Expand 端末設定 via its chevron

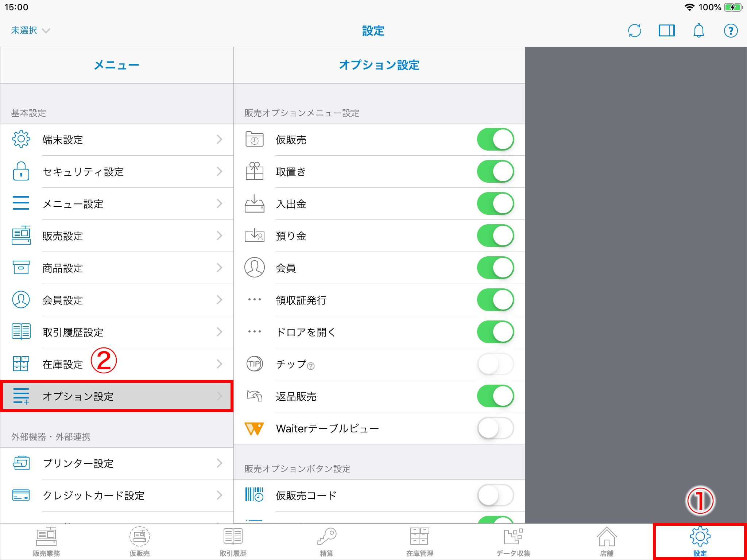[219, 139]
